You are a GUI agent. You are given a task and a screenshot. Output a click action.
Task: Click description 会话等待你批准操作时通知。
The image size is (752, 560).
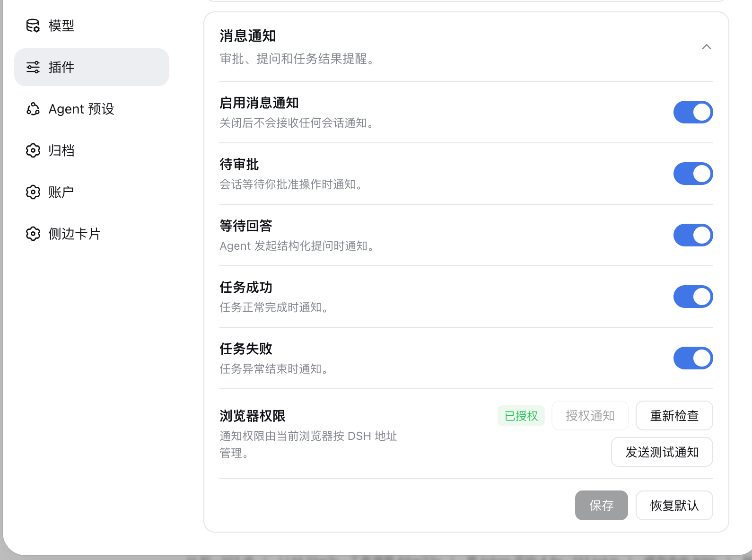click(291, 184)
